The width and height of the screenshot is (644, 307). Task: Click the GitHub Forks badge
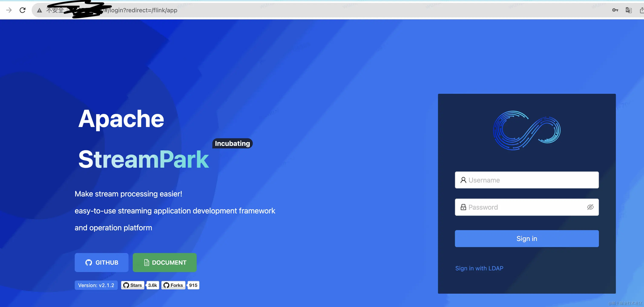pos(173,285)
